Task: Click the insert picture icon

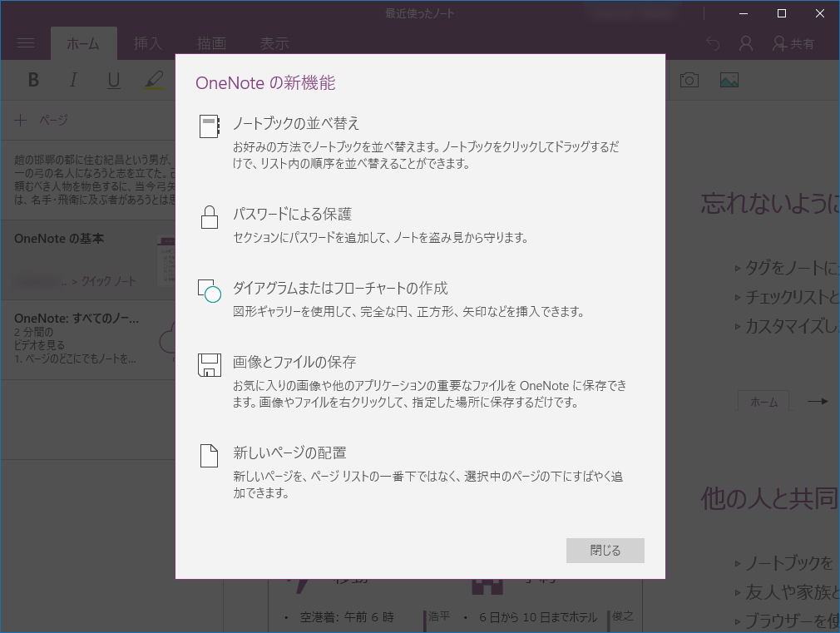Action: pos(729,79)
